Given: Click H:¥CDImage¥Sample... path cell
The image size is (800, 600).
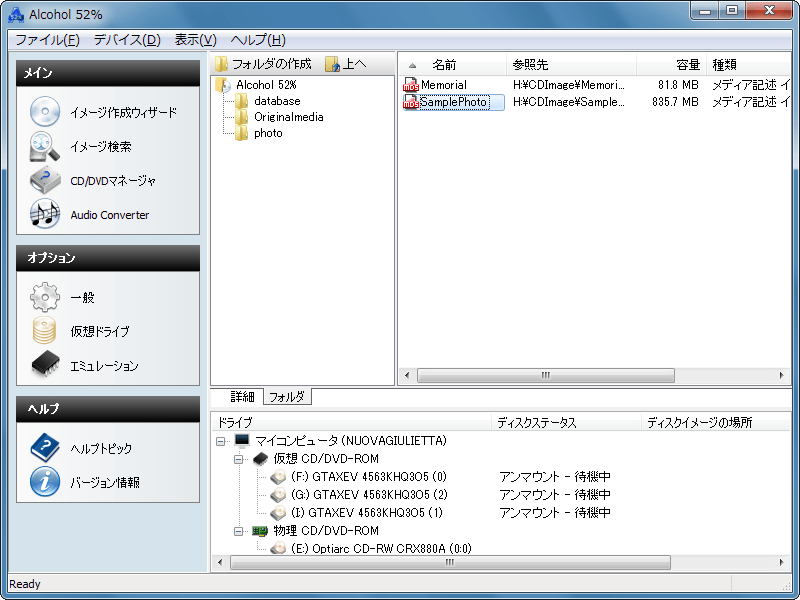Looking at the screenshot, I should point(568,102).
